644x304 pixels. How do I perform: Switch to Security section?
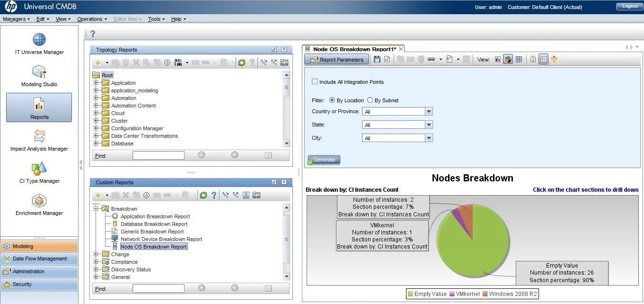[x=39, y=285]
